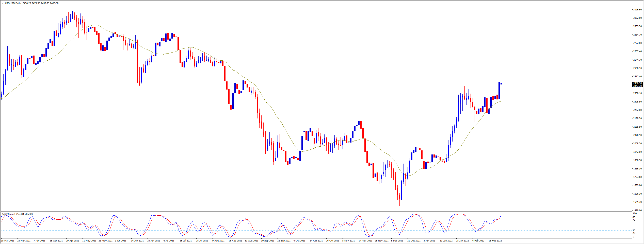Click the 16 Feb 2022 date label
The image size is (644, 244).
[495, 241]
